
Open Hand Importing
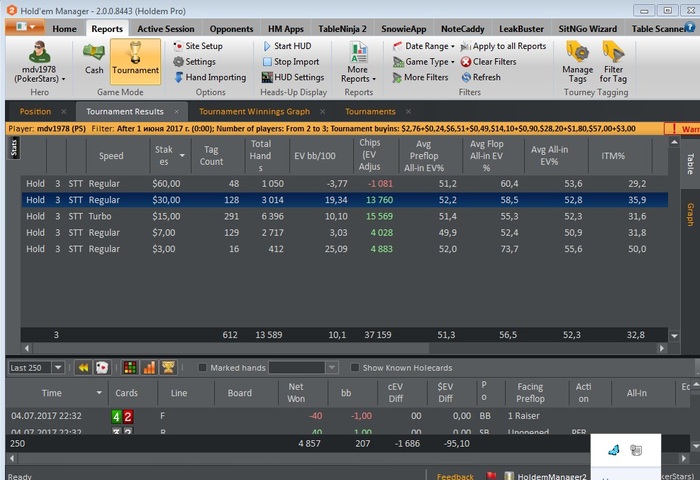[210, 77]
